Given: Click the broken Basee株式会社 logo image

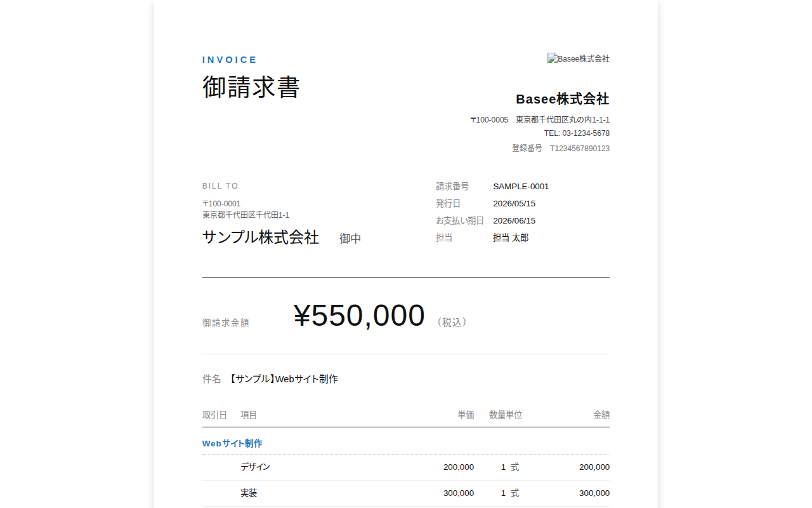Looking at the screenshot, I should 579,58.
